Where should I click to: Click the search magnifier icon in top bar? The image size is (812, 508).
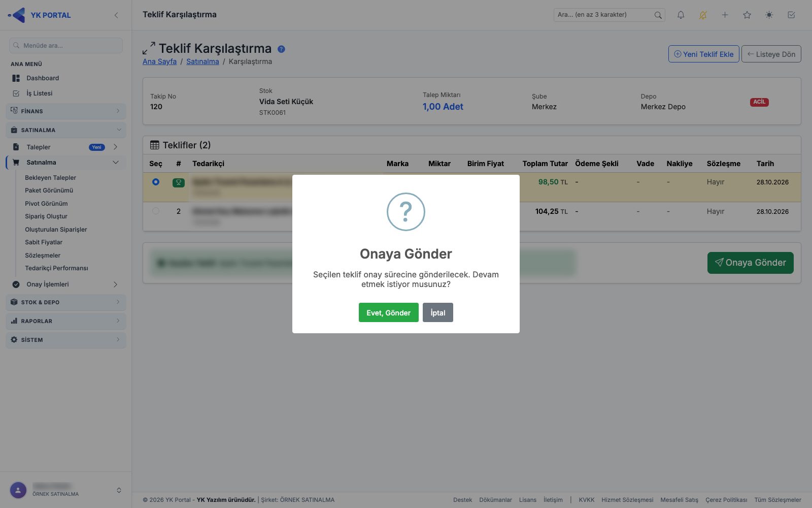click(658, 15)
